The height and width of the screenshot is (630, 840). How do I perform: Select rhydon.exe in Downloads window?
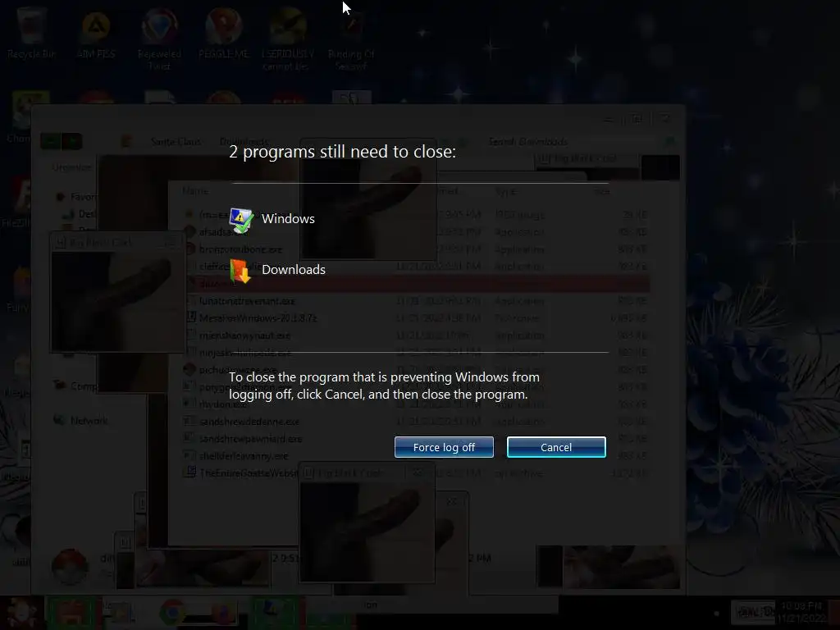(223, 404)
